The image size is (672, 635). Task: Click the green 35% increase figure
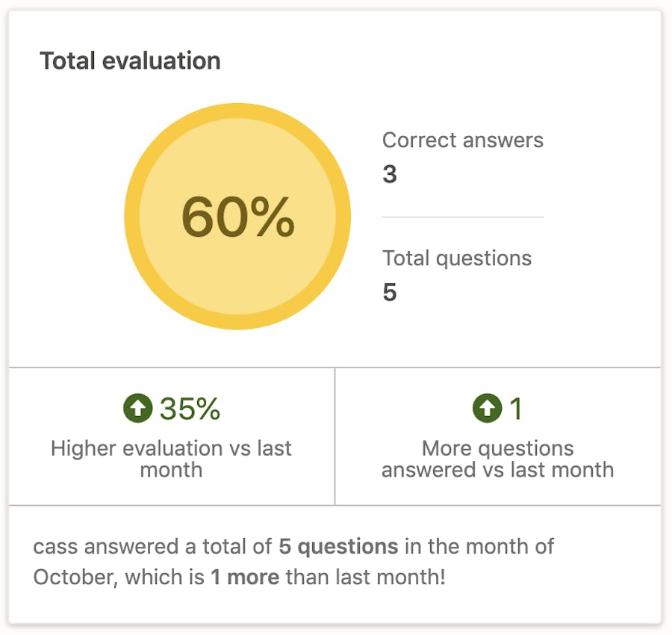[190, 409]
